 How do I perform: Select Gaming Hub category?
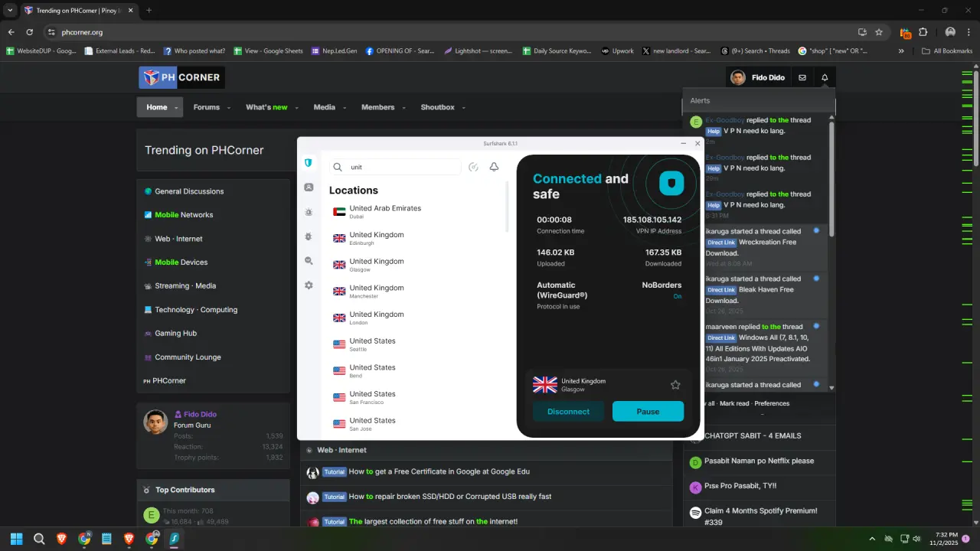[x=175, y=334]
